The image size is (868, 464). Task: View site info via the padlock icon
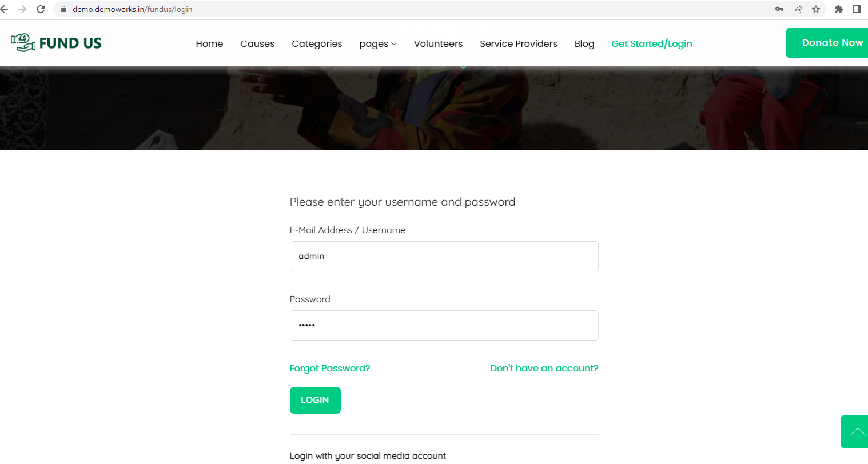point(63,9)
